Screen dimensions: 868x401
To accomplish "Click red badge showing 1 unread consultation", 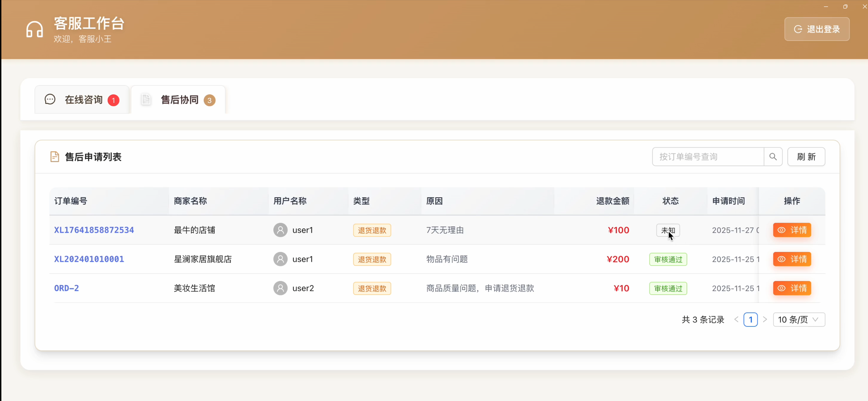I will (113, 100).
